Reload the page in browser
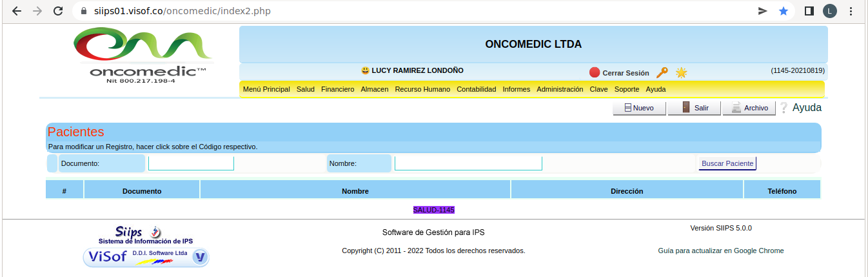Screen dimensions: 868x277 pyautogui.click(x=58, y=11)
